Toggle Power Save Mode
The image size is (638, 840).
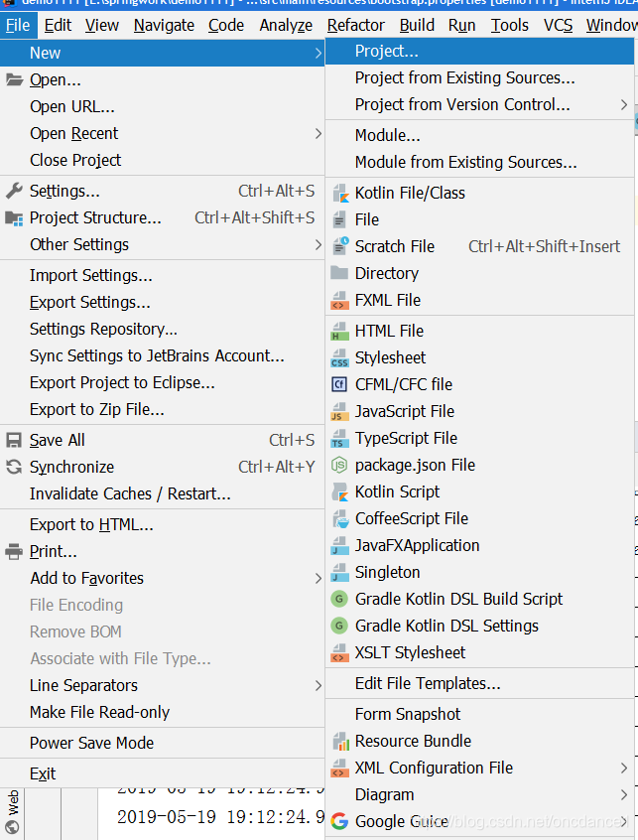click(x=162, y=743)
